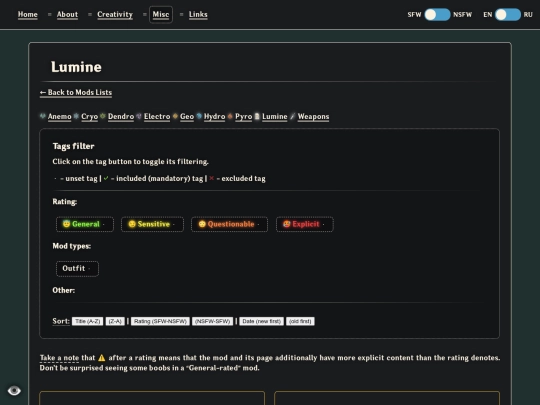This screenshot has height=405, width=540.
Task: Open the Hydro mods link
Action: click(215, 116)
